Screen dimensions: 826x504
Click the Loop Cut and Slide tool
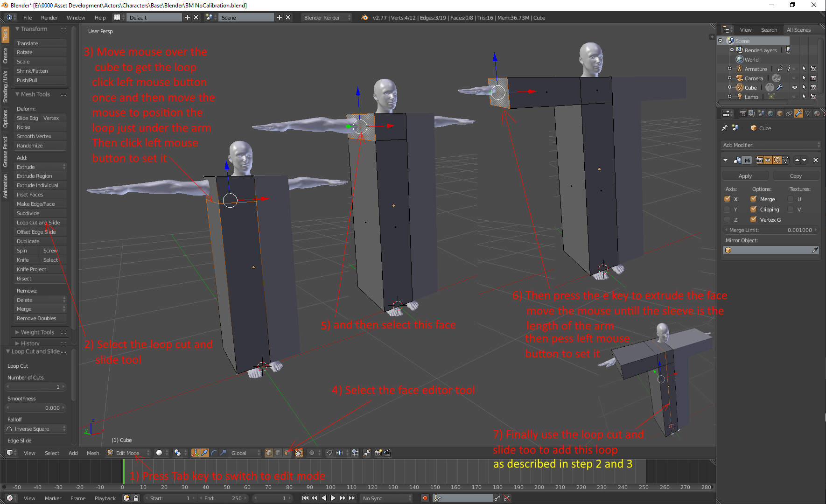tap(40, 223)
